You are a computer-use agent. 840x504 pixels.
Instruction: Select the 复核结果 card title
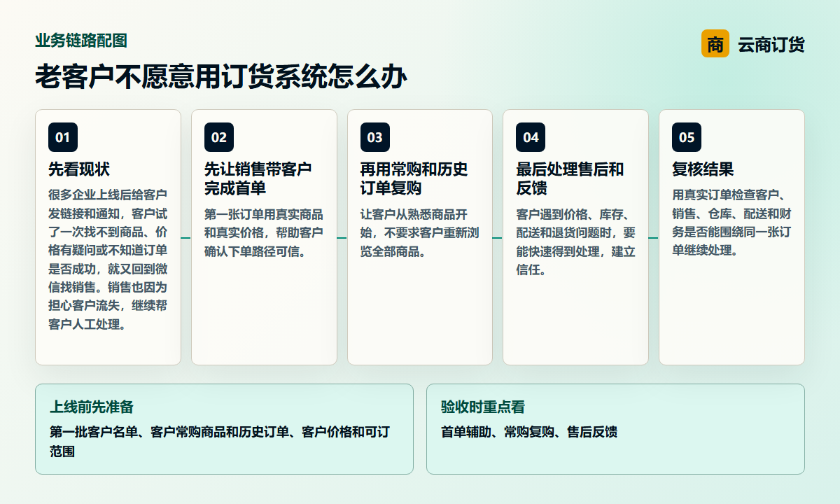pos(703,169)
